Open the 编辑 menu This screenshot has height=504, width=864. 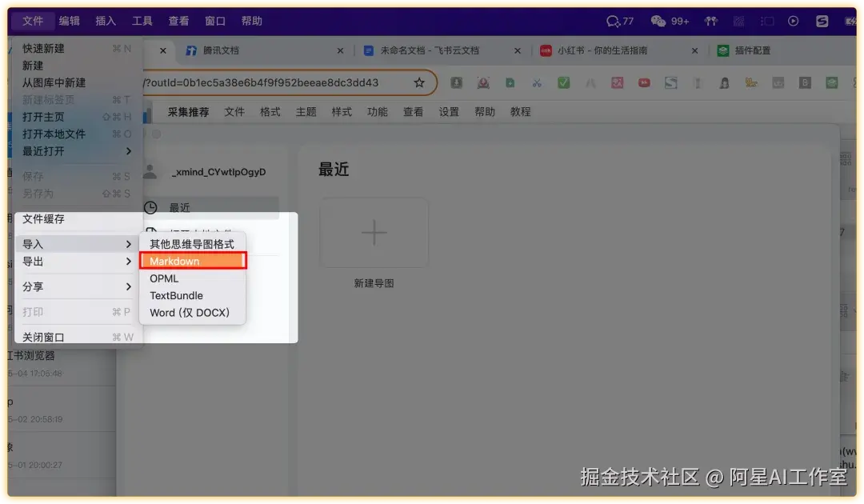point(70,21)
